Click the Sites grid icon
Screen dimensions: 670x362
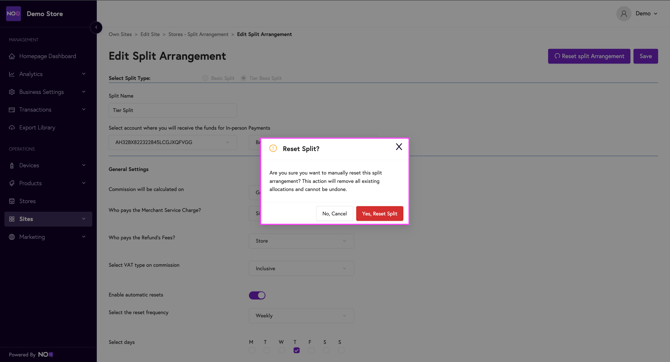[12, 219]
